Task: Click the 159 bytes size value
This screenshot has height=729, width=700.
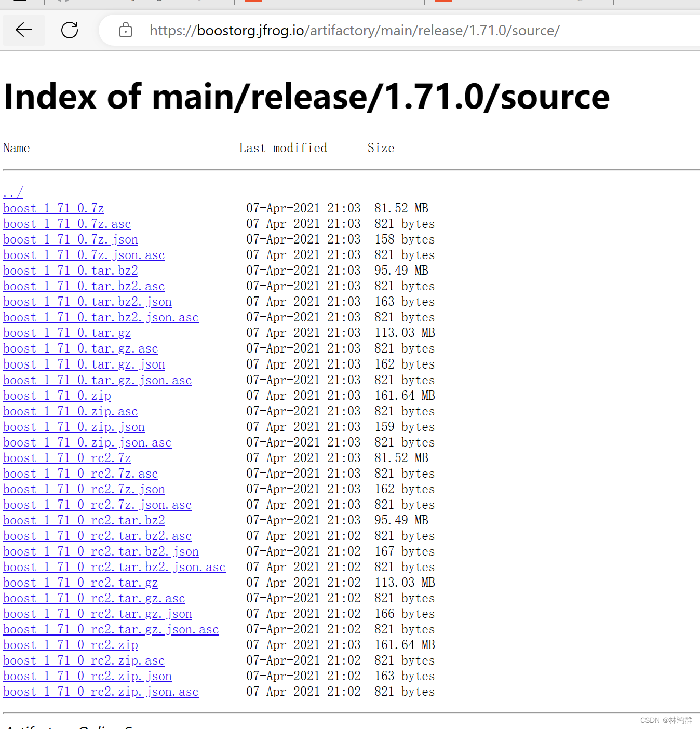Action: coord(405,427)
